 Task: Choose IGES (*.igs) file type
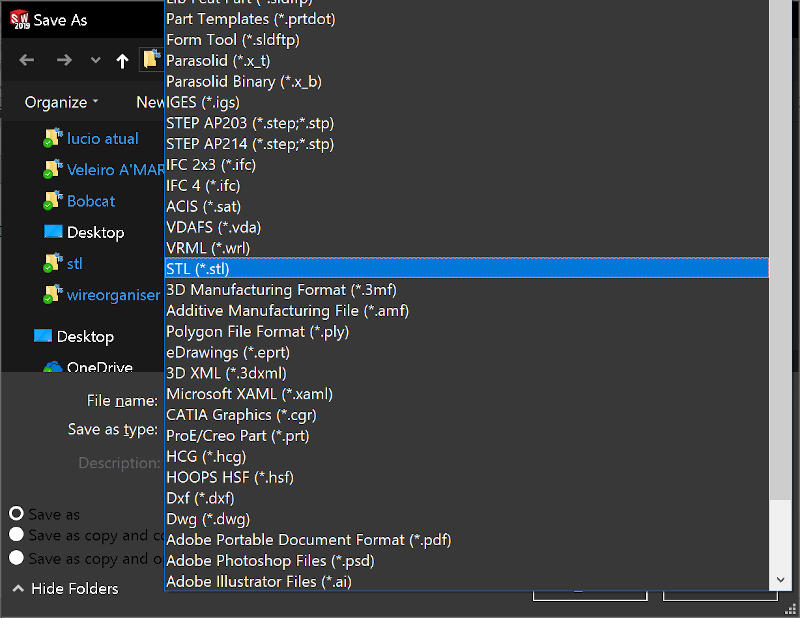(x=466, y=102)
